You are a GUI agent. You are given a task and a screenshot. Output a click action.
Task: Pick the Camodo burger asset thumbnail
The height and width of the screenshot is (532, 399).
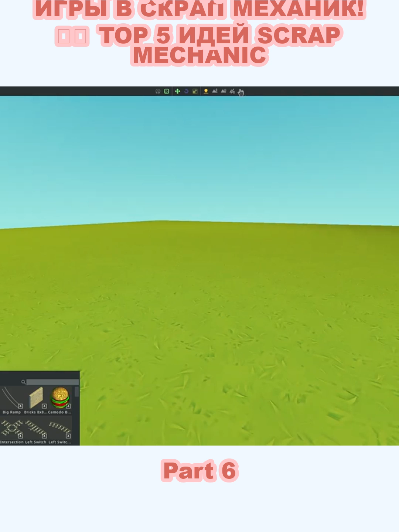click(x=60, y=398)
